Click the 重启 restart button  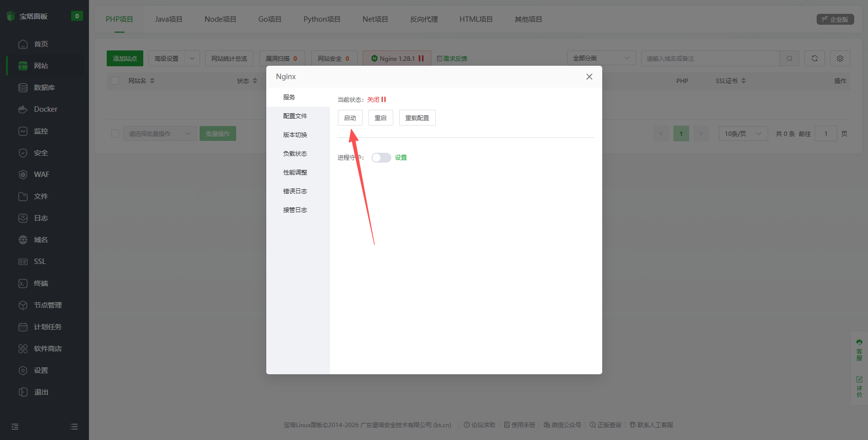(x=380, y=118)
